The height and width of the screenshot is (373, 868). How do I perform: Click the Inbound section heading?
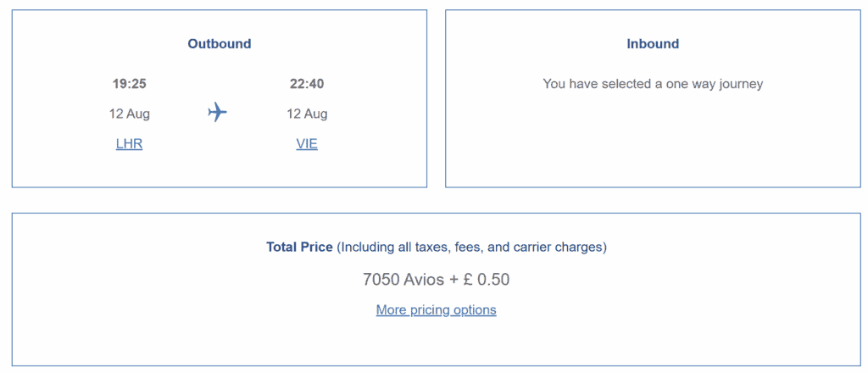pyautogui.click(x=653, y=44)
